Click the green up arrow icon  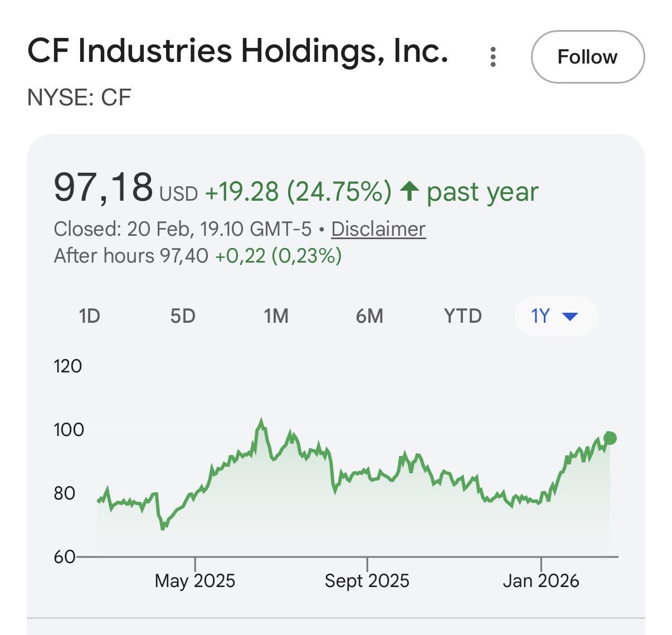tap(410, 191)
